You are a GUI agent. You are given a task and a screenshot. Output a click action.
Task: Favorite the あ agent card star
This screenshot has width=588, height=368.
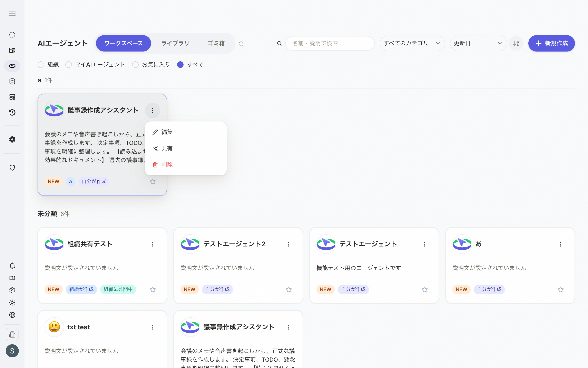(x=561, y=289)
